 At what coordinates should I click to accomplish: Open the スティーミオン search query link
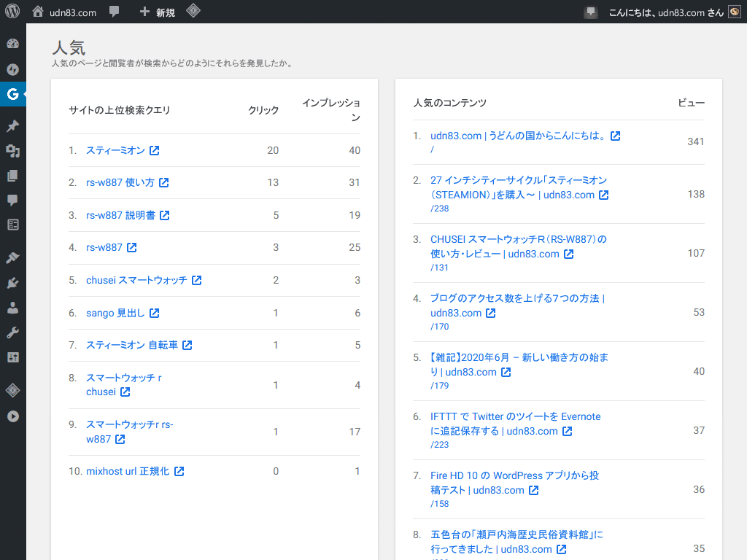(x=123, y=150)
